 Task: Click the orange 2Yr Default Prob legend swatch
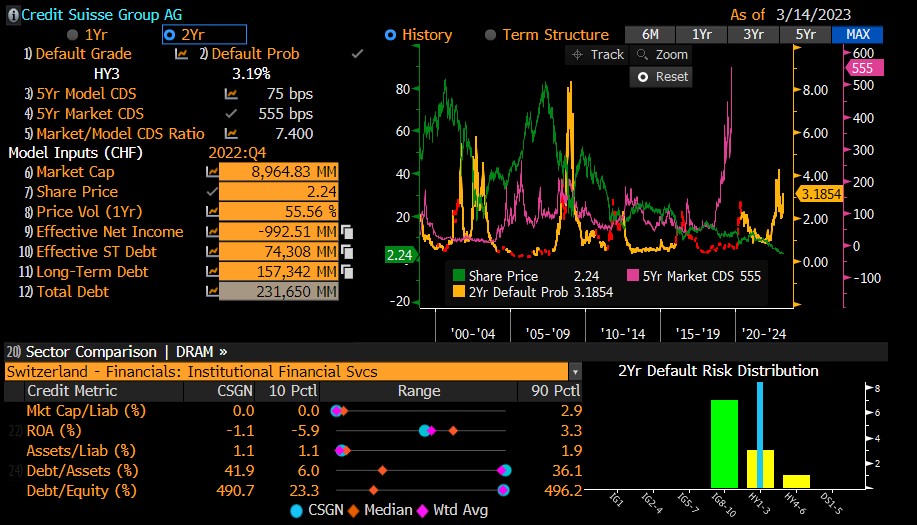click(459, 291)
